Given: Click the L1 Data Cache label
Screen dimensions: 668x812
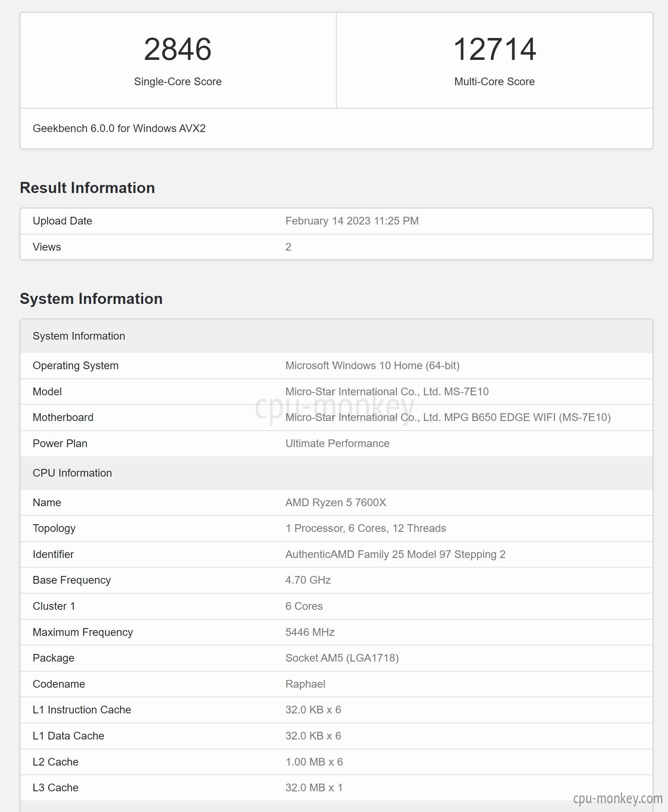Looking at the screenshot, I should [68, 736].
